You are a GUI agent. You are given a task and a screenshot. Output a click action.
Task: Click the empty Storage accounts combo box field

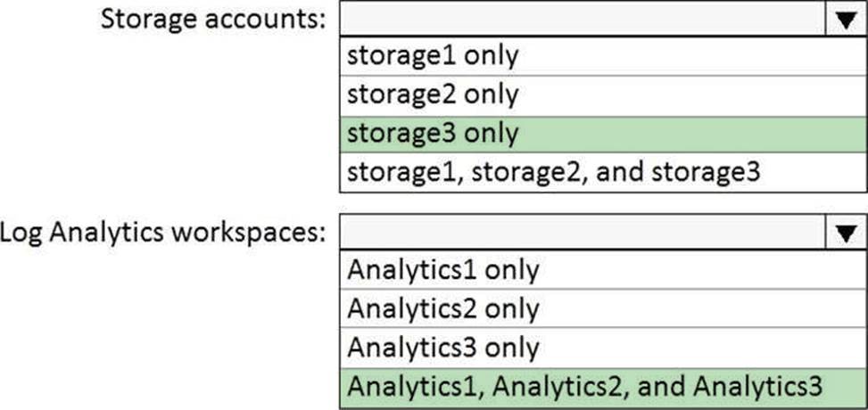(x=580, y=19)
